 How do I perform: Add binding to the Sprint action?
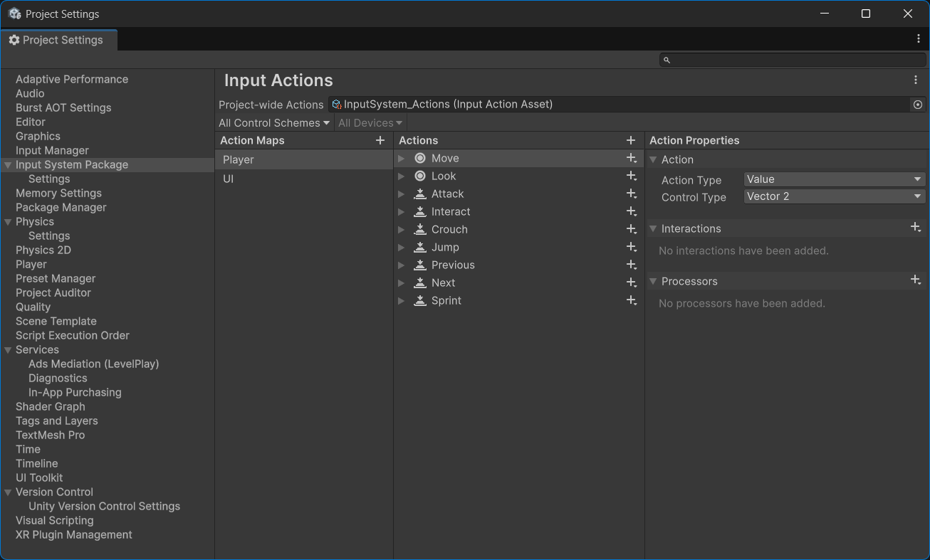[x=631, y=301]
